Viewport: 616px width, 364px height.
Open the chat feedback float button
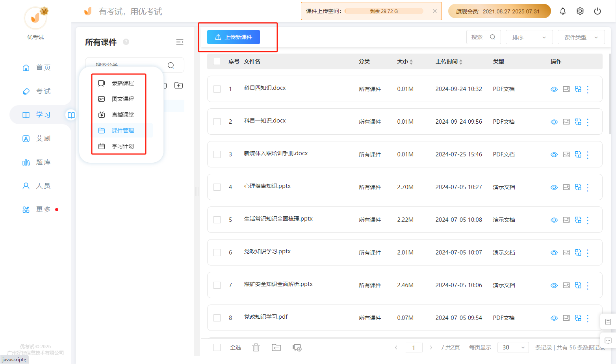point(608,340)
